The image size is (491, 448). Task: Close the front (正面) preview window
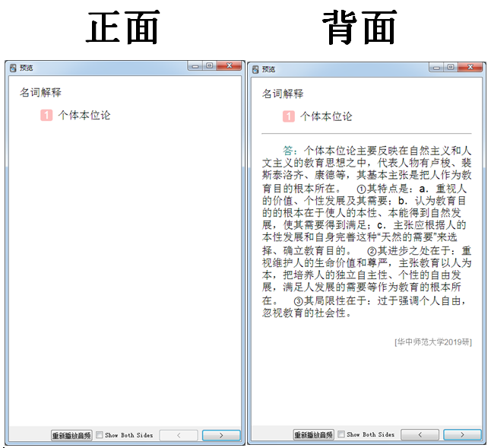click(230, 65)
